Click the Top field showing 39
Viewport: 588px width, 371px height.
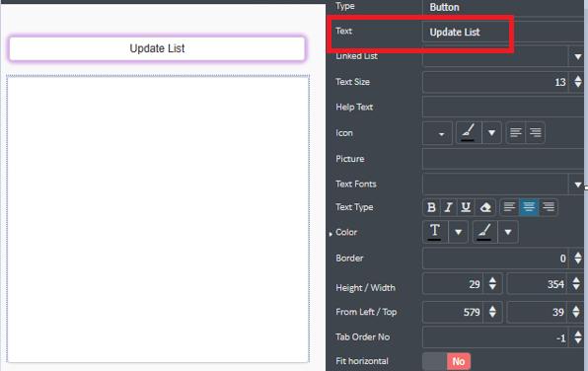(537, 312)
